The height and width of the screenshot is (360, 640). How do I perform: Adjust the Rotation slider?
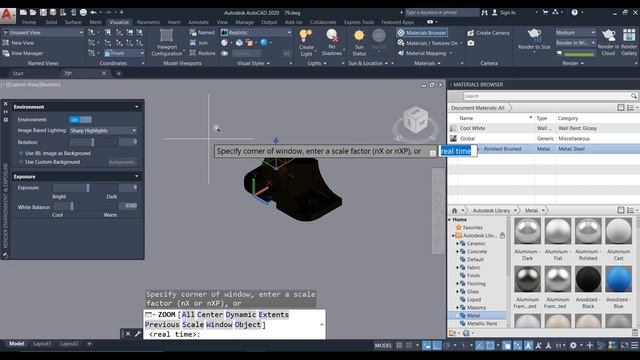(x=92, y=142)
